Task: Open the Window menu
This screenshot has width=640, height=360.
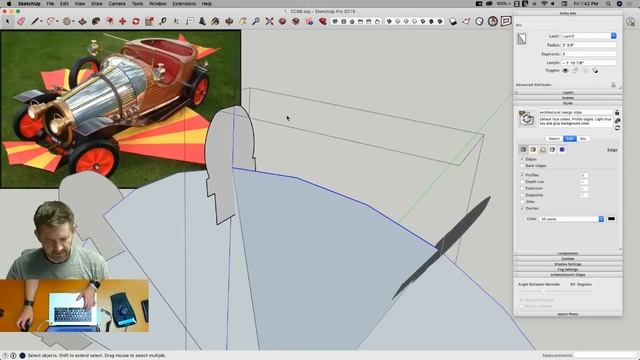Action: [158, 4]
